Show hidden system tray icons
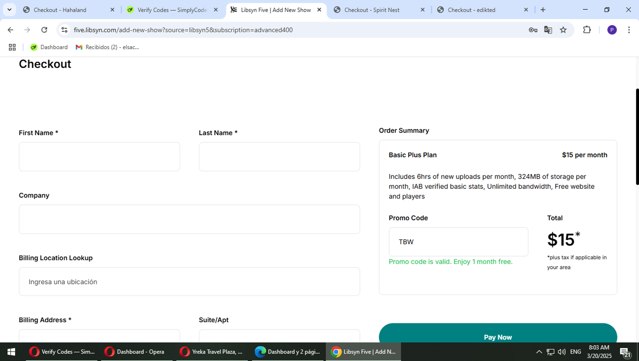The height and width of the screenshot is (361, 639). pos(539,352)
